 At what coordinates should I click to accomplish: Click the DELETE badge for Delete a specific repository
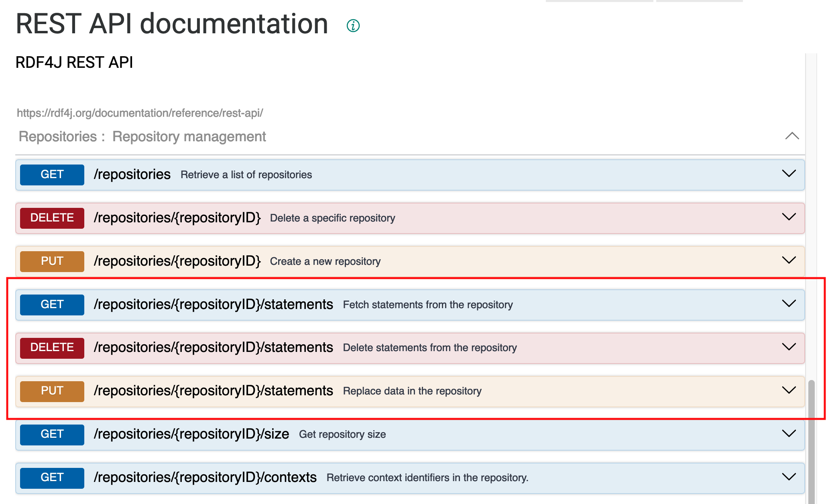[52, 218]
